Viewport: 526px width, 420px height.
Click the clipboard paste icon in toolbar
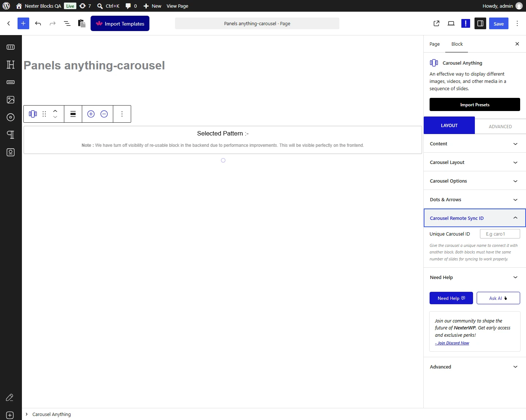[82, 23]
